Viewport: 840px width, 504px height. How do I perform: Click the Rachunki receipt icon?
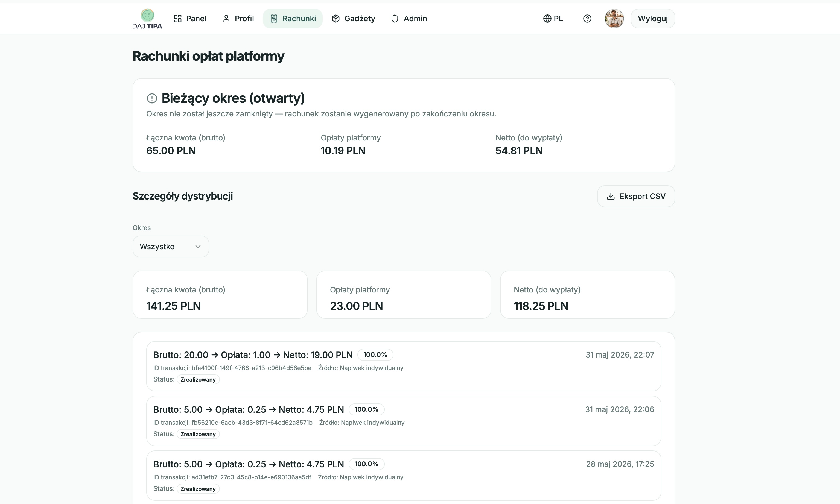pos(274,19)
